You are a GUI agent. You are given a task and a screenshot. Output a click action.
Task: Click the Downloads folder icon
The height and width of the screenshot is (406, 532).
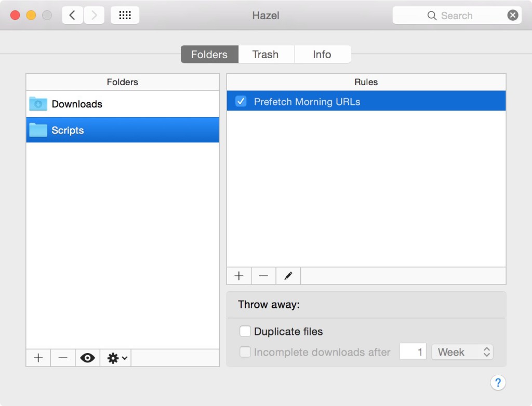click(x=38, y=104)
